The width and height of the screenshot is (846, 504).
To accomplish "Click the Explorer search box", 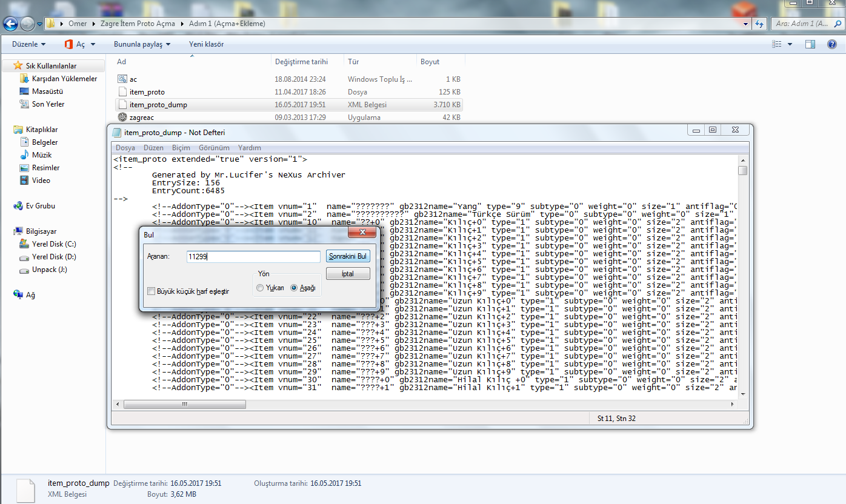I will (808, 24).
